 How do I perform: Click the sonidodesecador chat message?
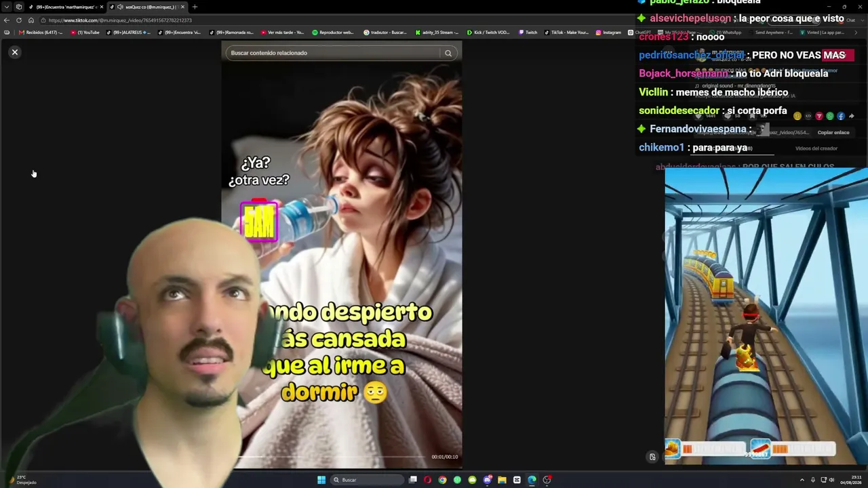coord(713,110)
